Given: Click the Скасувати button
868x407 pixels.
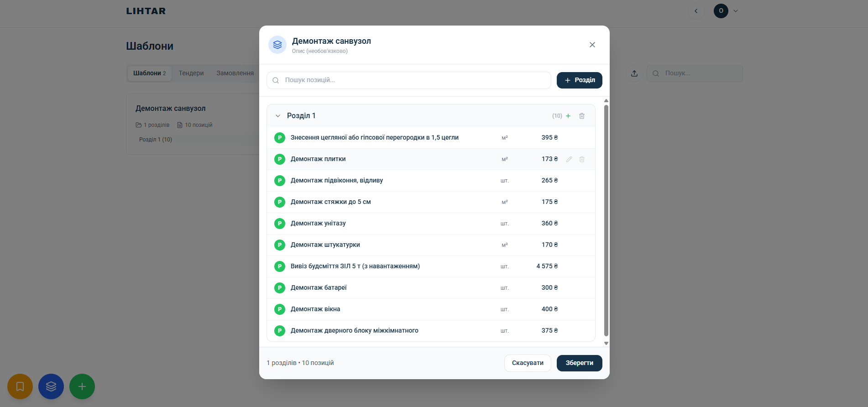Looking at the screenshot, I should click(x=528, y=363).
